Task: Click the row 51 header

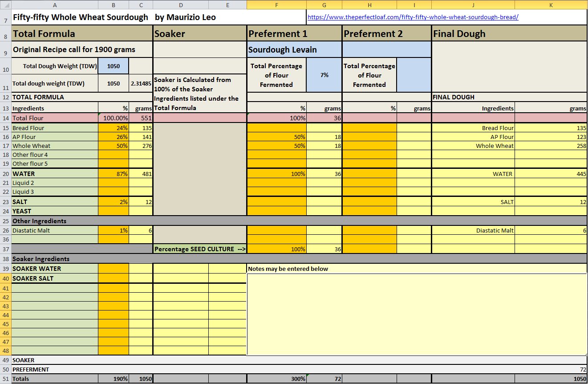Action: 5,379
